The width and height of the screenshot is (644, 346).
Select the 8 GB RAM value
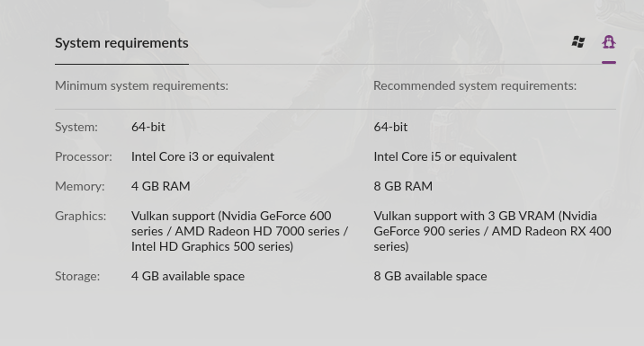403,186
